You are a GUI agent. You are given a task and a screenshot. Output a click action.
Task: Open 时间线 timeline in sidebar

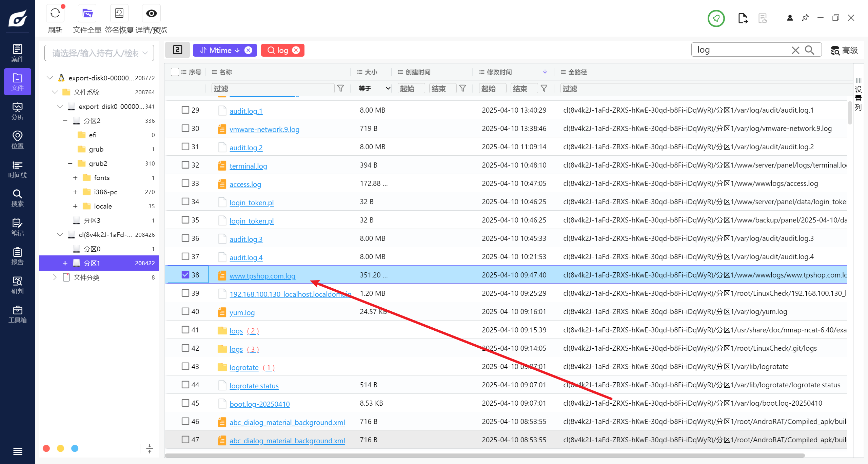[x=17, y=169]
